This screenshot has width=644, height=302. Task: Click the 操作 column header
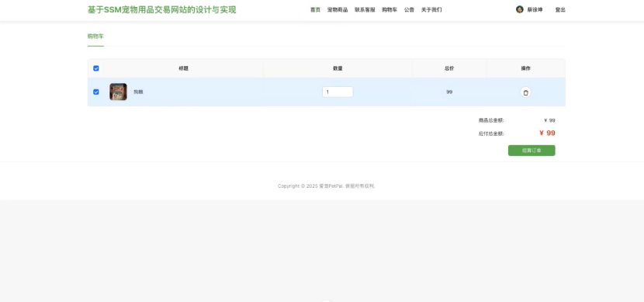tap(526, 68)
